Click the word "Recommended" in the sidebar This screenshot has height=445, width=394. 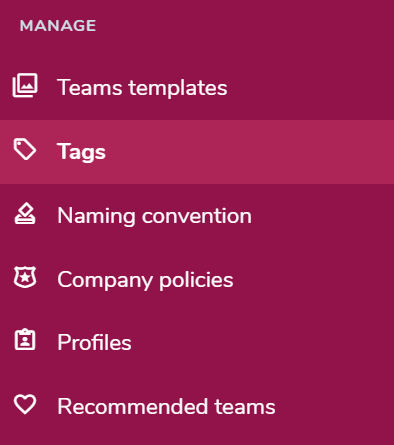coord(133,406)
